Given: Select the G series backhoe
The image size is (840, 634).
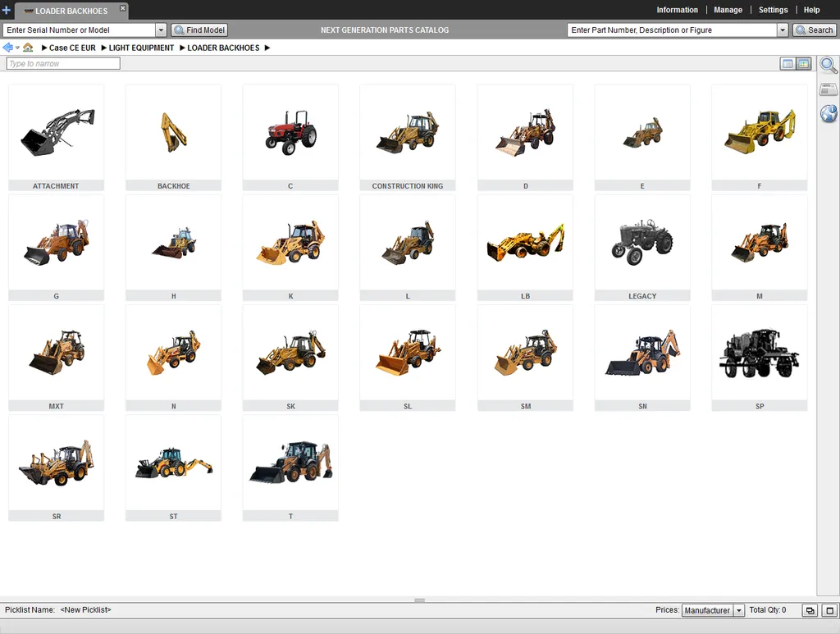Looking at the screenshot, I should 57,248.
